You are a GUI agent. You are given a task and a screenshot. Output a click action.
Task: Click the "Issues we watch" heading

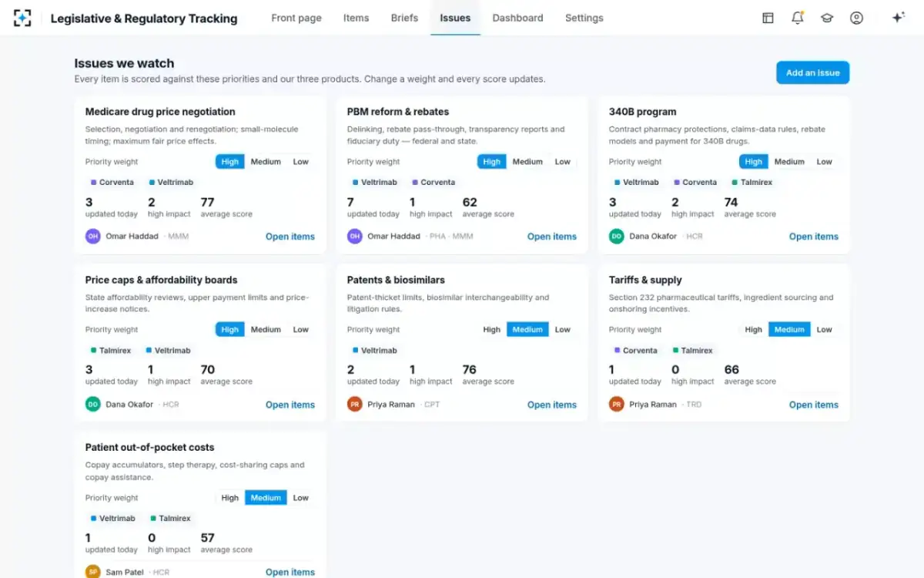coord(124,64)
